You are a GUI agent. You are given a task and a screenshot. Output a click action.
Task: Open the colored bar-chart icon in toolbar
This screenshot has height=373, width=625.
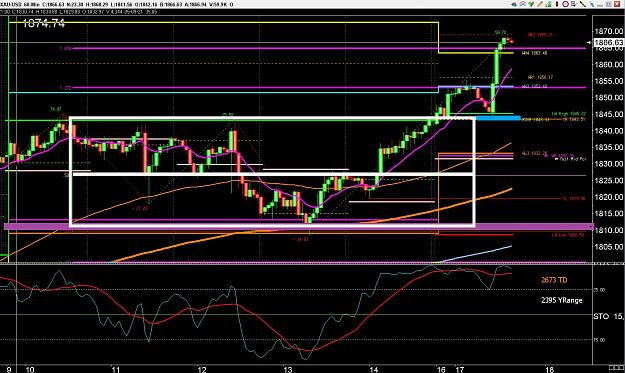pyautogui.click(x=548, y=4)
